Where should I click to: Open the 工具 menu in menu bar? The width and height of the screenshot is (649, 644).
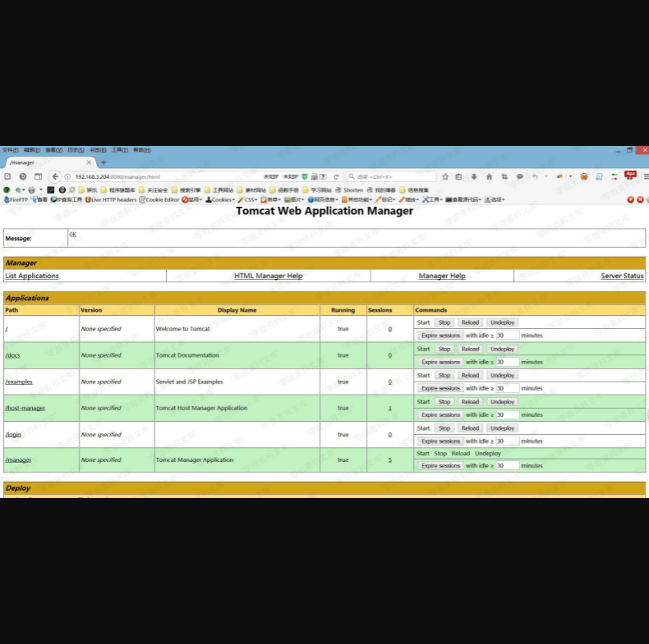point(119,150)
